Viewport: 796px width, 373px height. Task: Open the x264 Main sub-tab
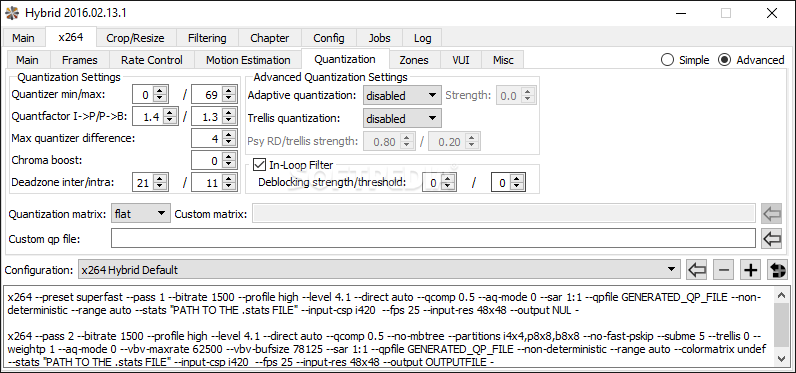click(x=27, y=60)
